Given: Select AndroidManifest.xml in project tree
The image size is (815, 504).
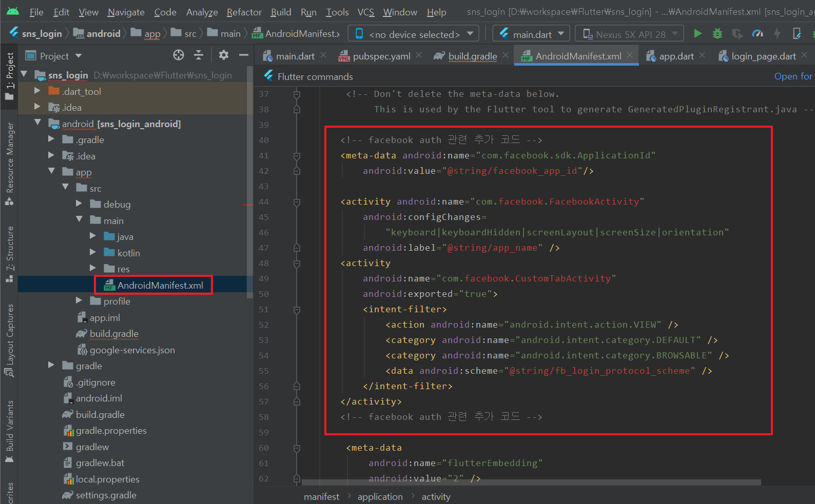Looking at the screenshot, I should [x=153, y=285].
